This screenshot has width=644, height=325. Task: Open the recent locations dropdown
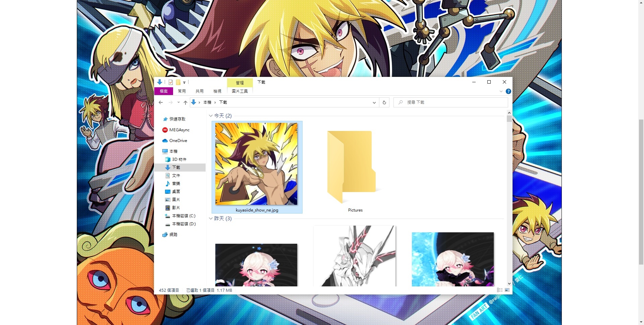178,102
